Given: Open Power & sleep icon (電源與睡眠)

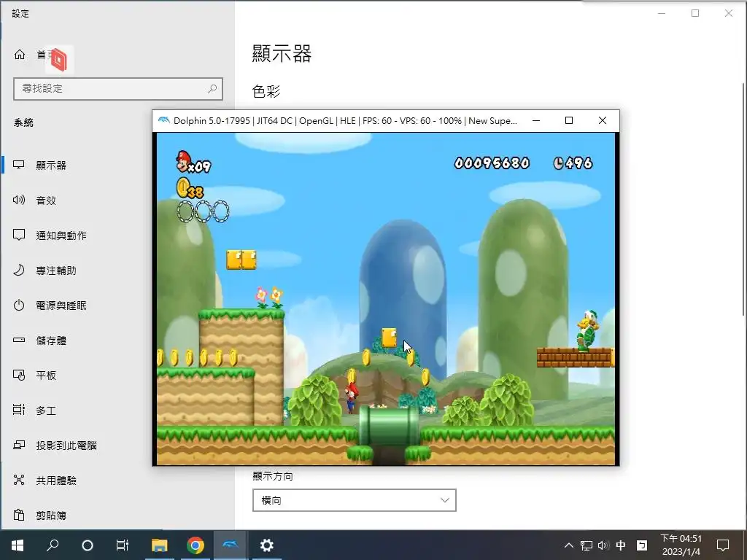Looking at the screenshot, I should pyautogui.click(x=18, y=306).
